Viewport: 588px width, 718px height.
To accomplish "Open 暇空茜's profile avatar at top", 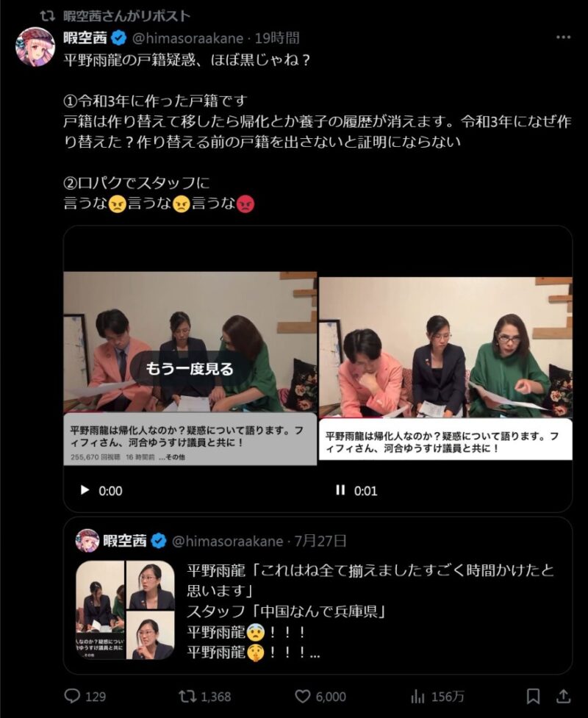I will [x=35, y=47].
